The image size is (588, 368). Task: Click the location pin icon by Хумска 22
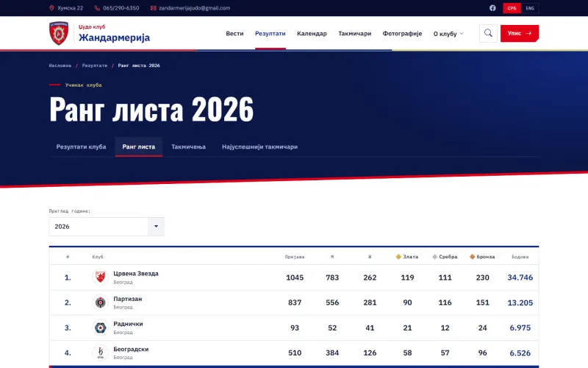51,8
